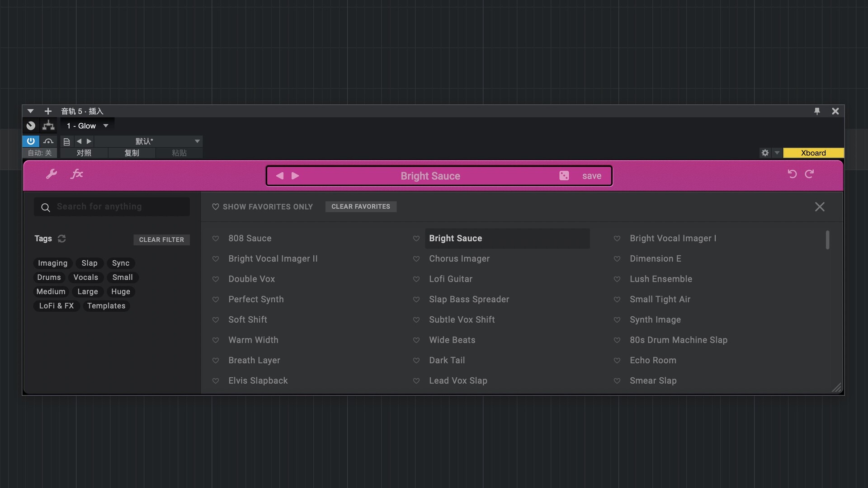Favorite the 808 Sauce preset heart
Screen dimensions: 868x488
click(216, 239)
